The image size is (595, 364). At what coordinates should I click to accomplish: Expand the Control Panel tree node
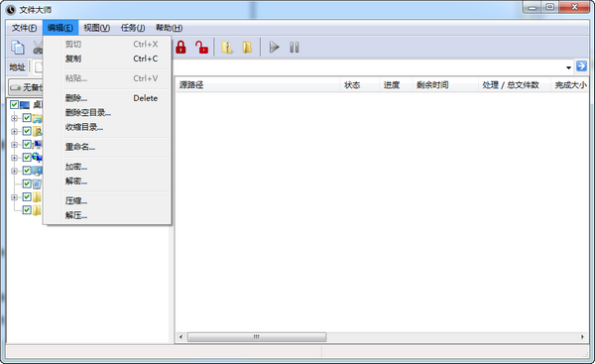15,171
